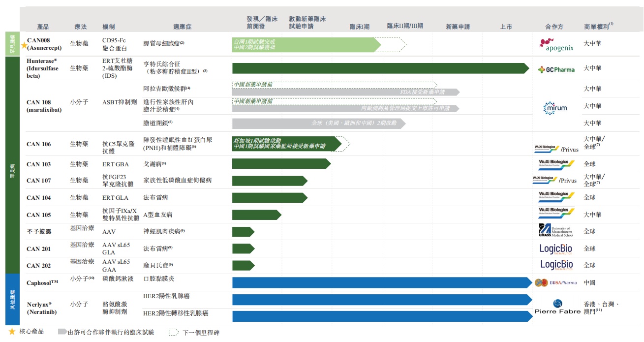Click the CAN 107 product name
644x342 pixels.
point(39,181)
